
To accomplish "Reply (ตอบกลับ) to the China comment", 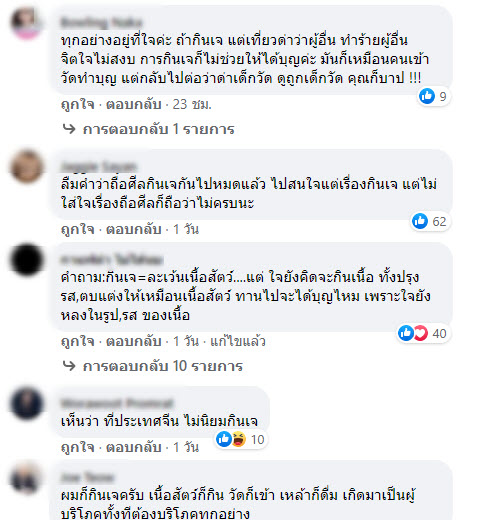I will pos(134,447).
